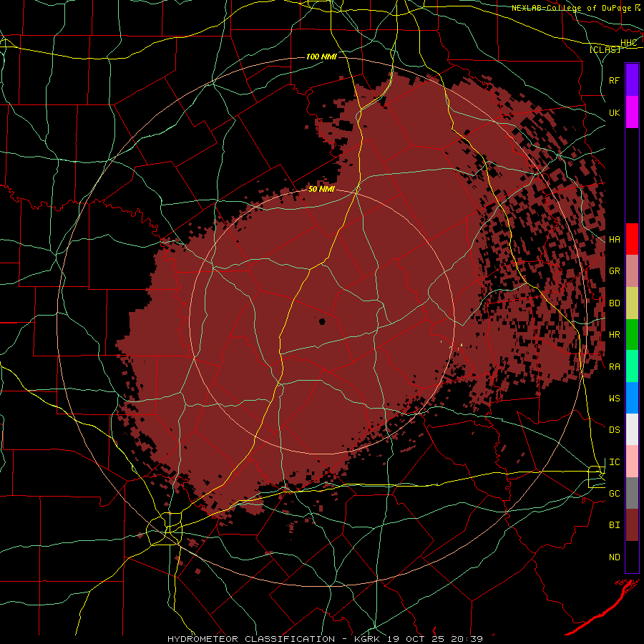The height and width of the screenshot is (644, 644).
Task: Click the IC legend label
Action: click(615, 462)
